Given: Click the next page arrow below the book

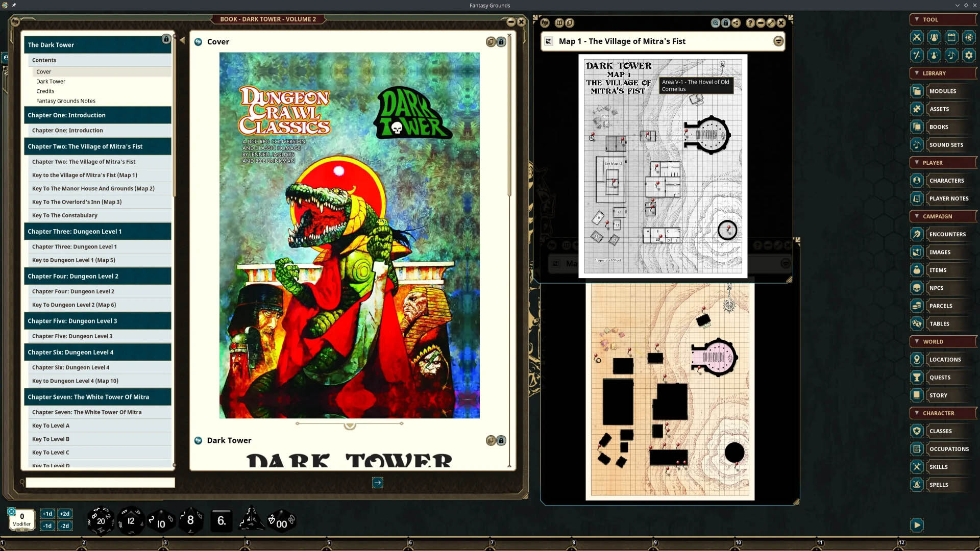Looking at the screenshot, I should click(378, 483).
